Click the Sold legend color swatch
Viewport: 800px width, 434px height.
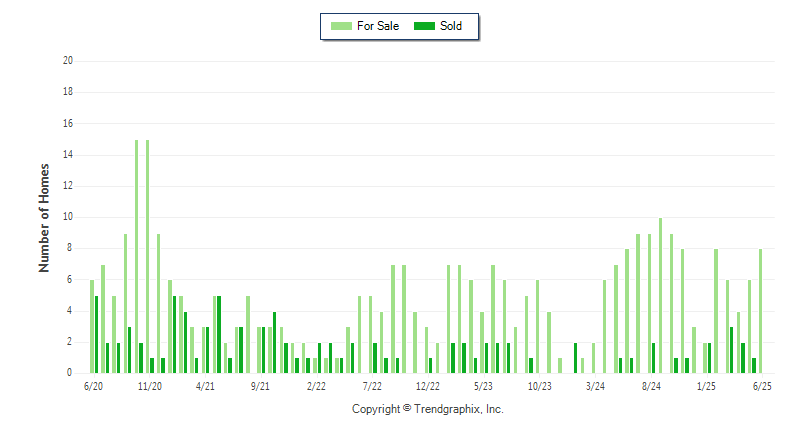[424, 26]
